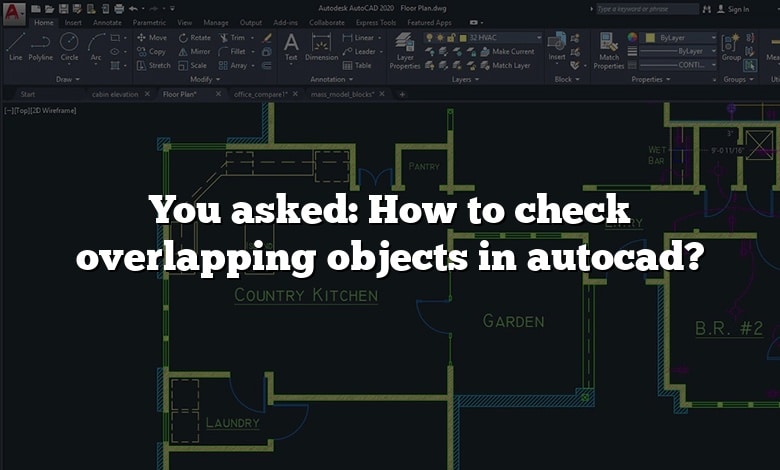Click the Plot printer icon
The width and height of the screenshot is (780, 470).
pyautogui.click(x=119, y=8)
